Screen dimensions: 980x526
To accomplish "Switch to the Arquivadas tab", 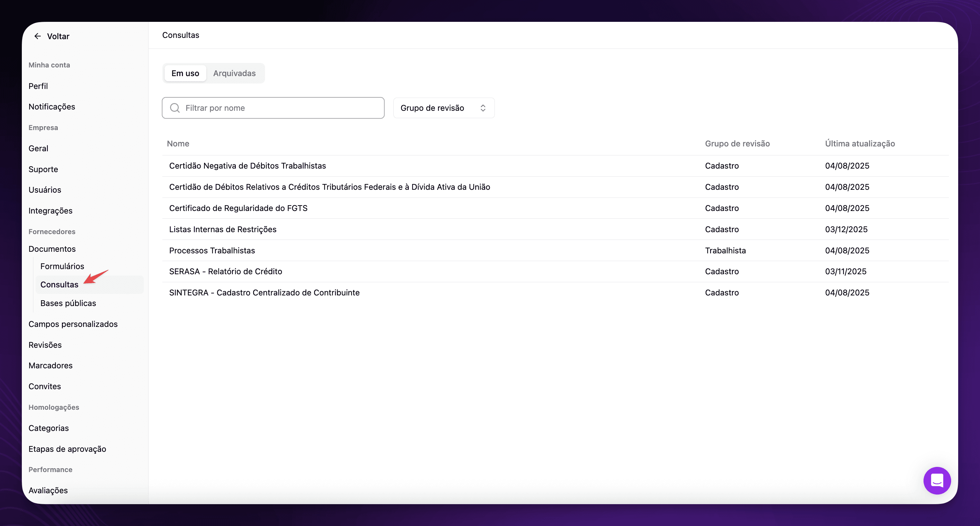I will [x=234, y=73].
